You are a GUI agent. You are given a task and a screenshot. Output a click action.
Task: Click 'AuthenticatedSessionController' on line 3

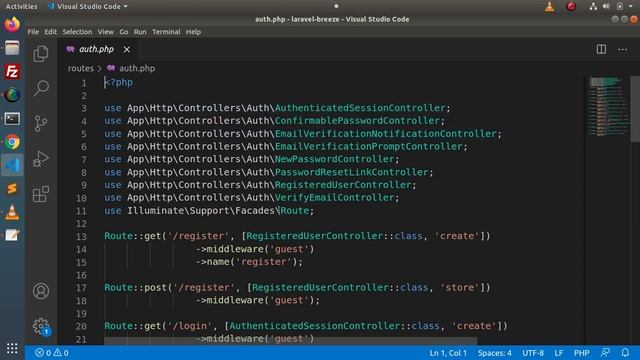click(x=360, y=108)
